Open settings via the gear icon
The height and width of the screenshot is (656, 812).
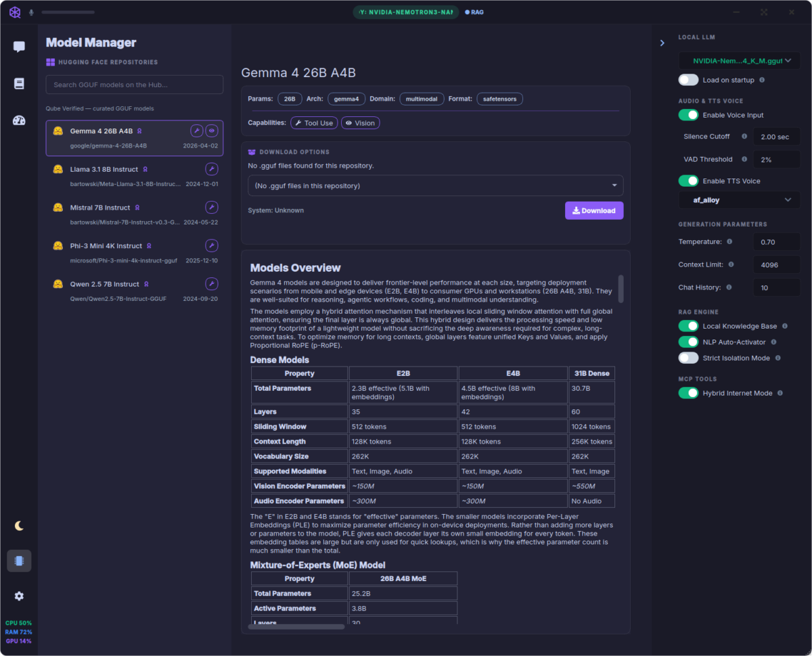tap(19, 596)
